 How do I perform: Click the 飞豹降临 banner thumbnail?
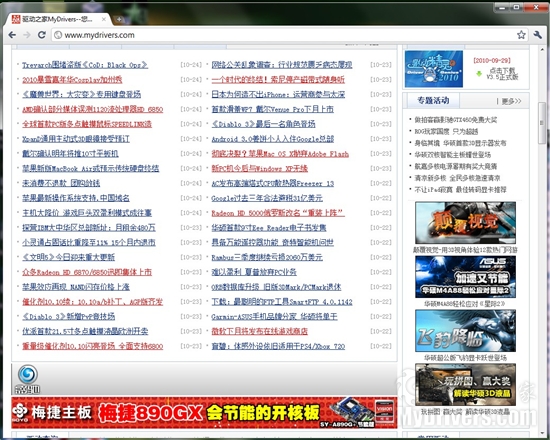coord(465,331)
